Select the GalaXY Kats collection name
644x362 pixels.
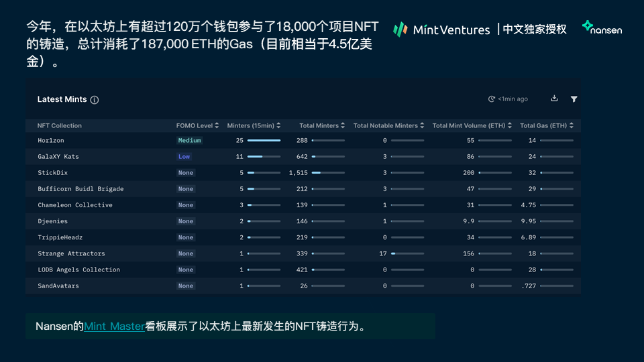(58, 156)
